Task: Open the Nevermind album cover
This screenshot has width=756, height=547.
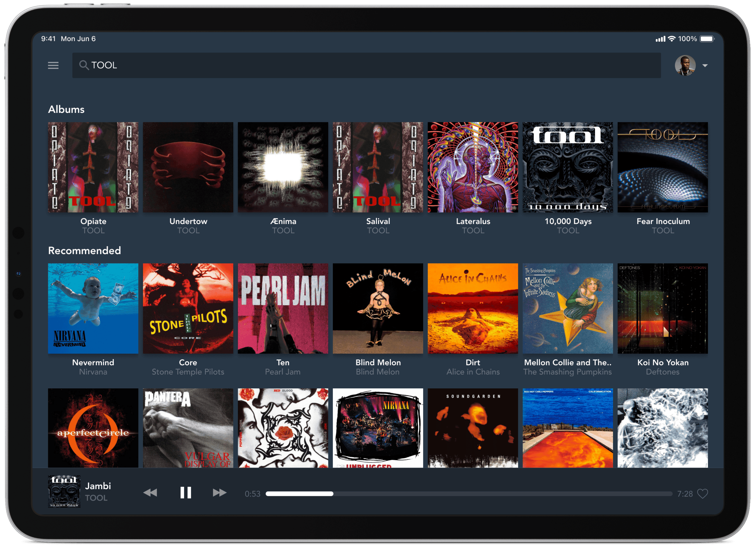Action: tap(93, 309)
